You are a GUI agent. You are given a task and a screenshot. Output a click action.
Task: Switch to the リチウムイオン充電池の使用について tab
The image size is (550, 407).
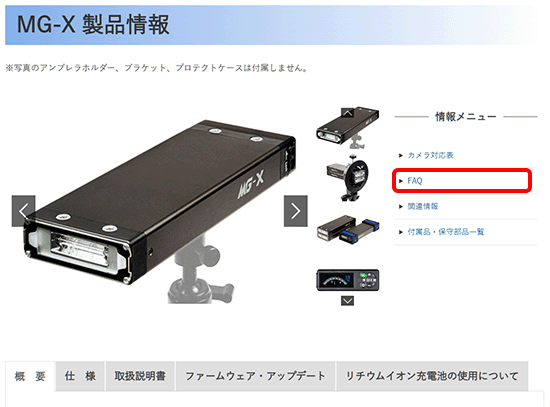pyautogui.click(x=432, y=376)
